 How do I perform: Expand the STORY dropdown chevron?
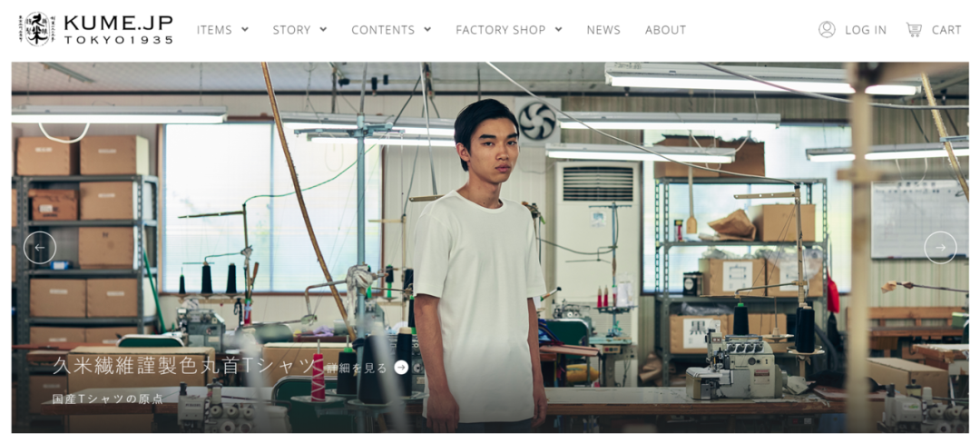pyautogui.click(x=323, y=29)
